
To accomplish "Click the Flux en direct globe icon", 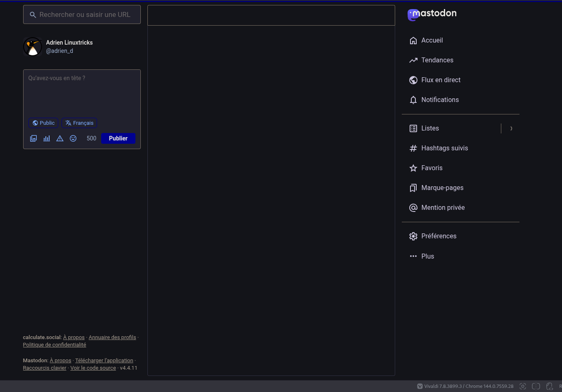I will point(413,80).
